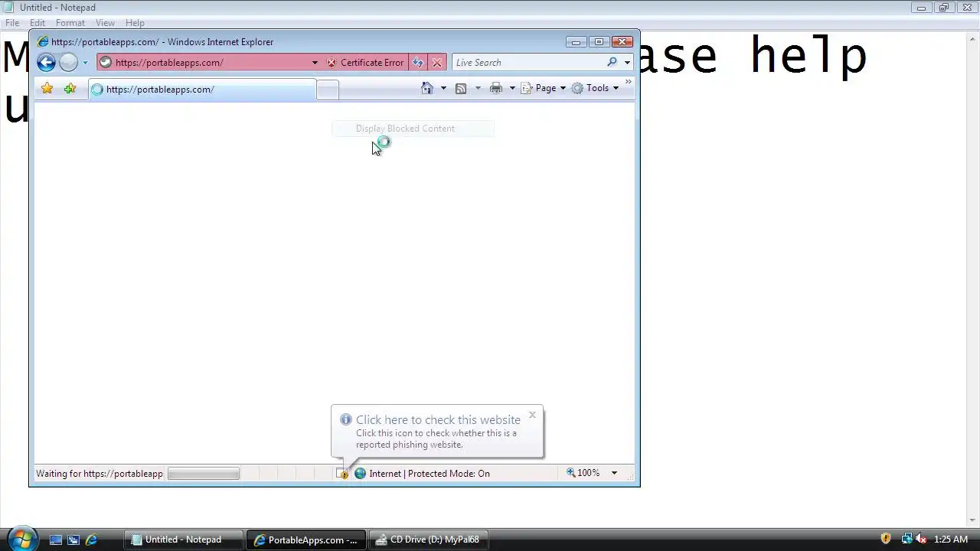Click the Certificate Error shield warning

pos(365,63)
